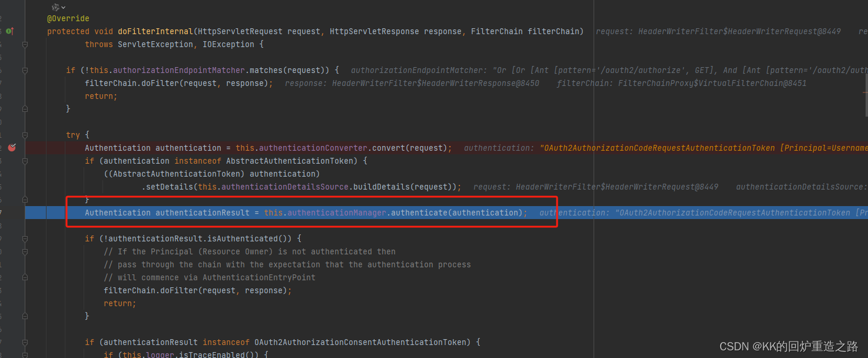868x358 pixels.
Task: Click the gutter fold marker next to the try statement
Action: coord(25,134)
